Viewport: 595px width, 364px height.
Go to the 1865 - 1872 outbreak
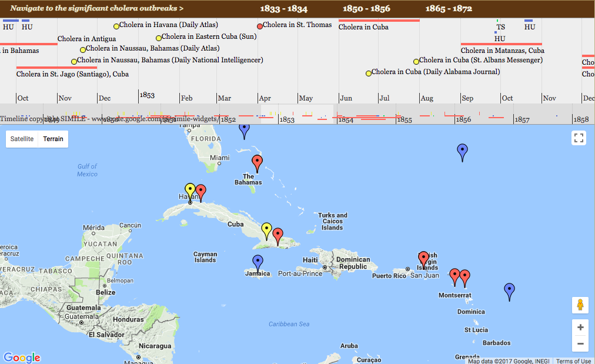tap(449, 9)
